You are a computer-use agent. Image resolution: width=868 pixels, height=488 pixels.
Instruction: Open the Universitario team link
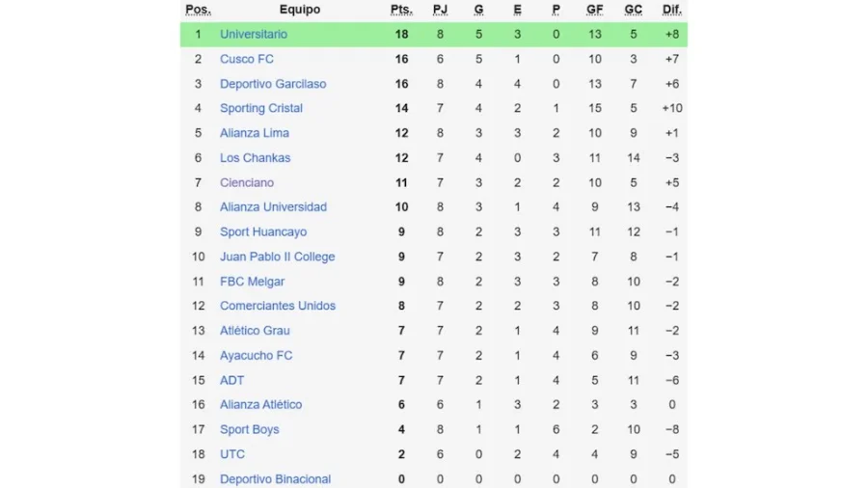click(x=254, y=35)
